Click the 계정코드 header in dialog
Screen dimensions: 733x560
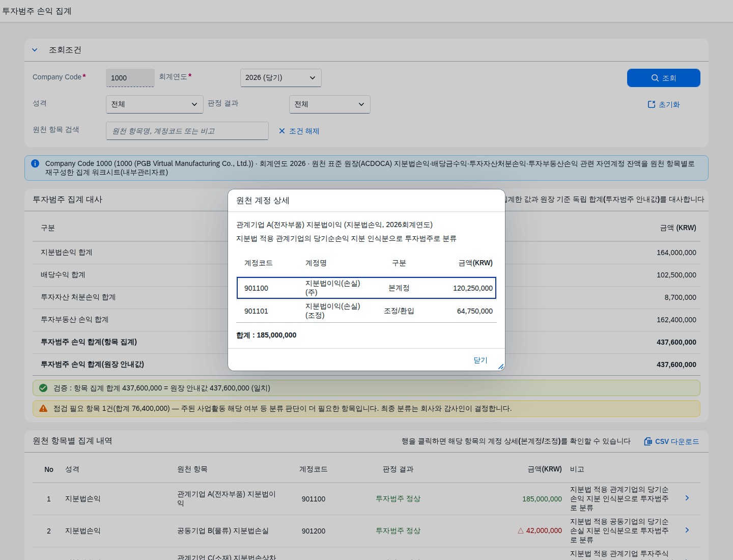click(259, 263)
